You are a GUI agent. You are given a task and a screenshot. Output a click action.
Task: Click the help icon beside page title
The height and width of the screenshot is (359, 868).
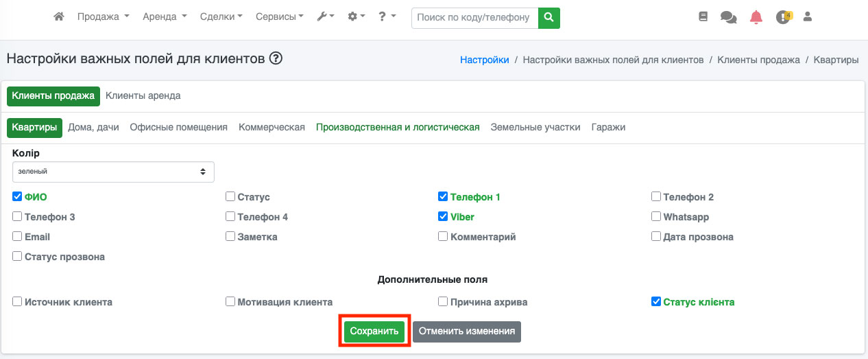276,58
